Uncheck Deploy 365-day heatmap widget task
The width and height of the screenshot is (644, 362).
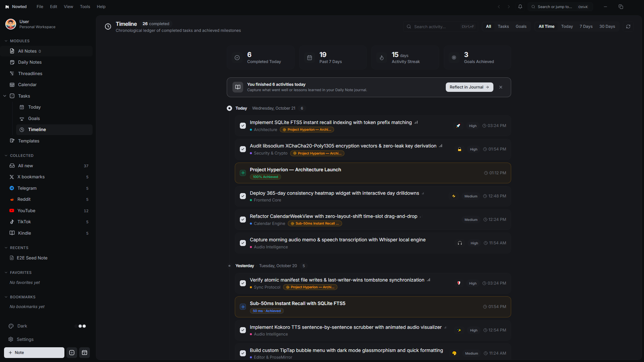(x=243, y=196)
